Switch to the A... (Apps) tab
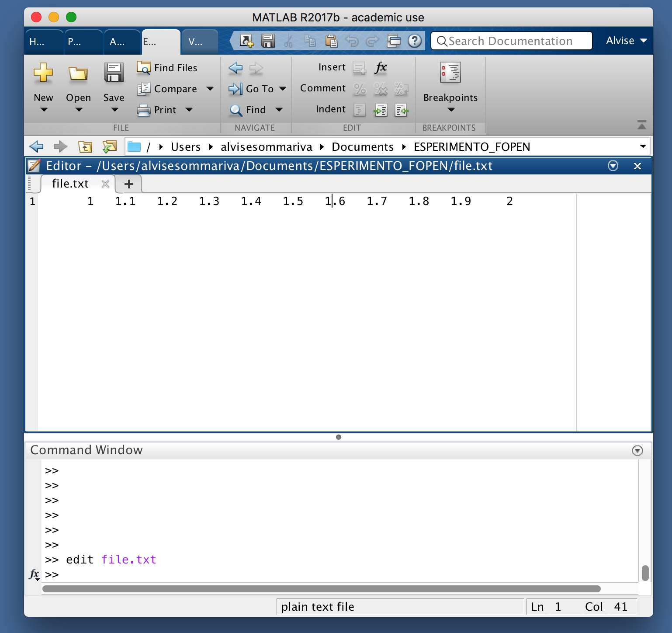Image resolution: width=672 pixels, height=633 pixels. (122, 42)
